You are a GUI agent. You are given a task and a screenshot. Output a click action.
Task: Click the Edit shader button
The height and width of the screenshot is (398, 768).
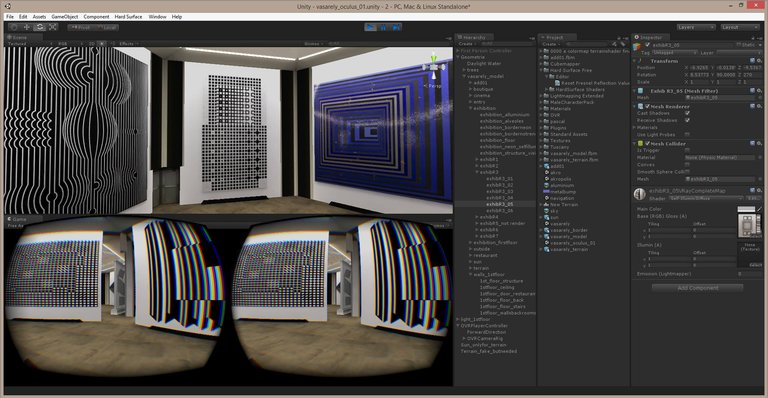(x=753, y=198)
